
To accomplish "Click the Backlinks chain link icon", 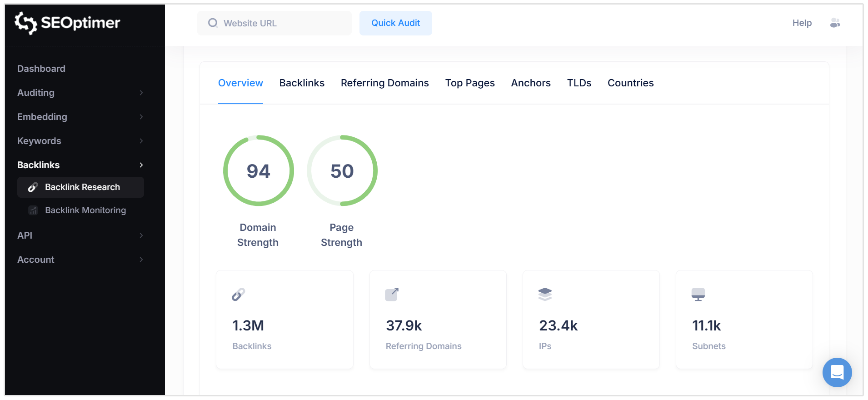I will (238, 295).
